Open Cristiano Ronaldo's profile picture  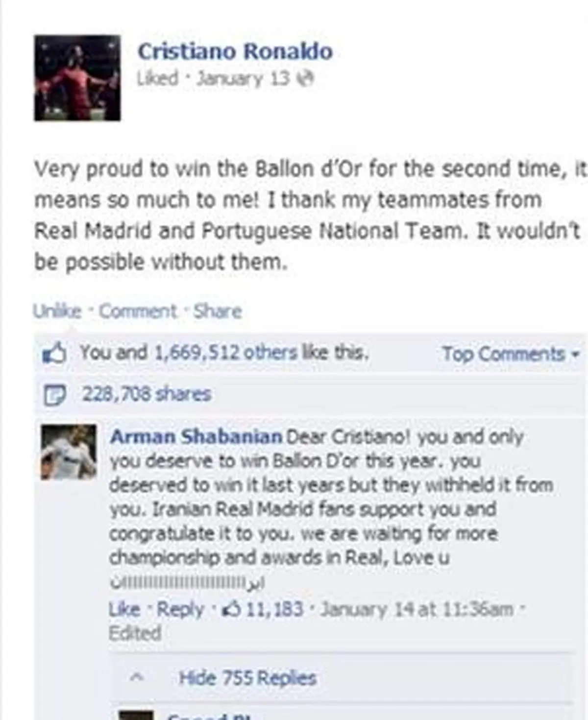(77, 78)
